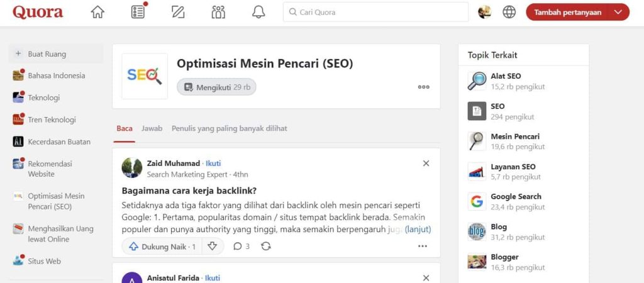
Task: Click the Optimisasi Mesin Pencari (SEO) heading
Action: pos(265,64)
